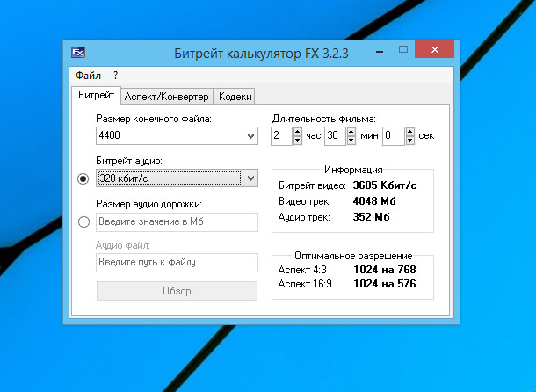Viewport: 536px width, 392px height.
Task: Click the FX application icon in title bar
Action: coord(78,53)
